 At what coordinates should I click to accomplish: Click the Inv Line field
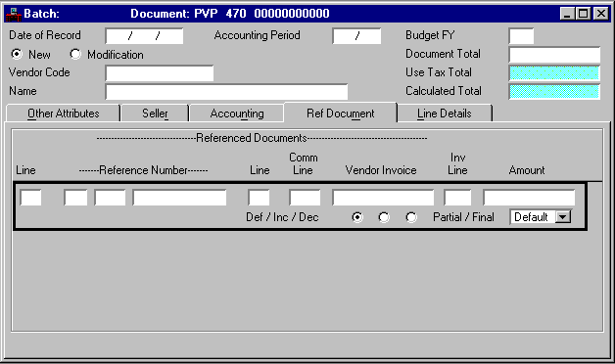(x=457, y=198)
